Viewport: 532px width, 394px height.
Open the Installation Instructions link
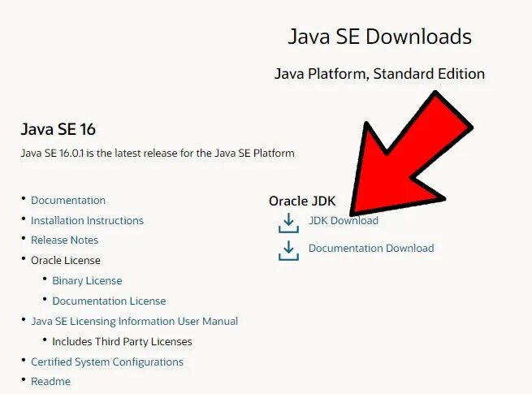pos(87,221)
